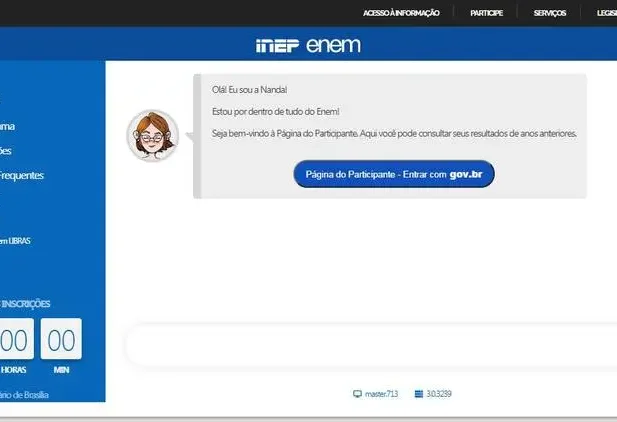The image size is (617, 422).
Task: Open the sidebar link ending in 'LIBRAS'
Action: [x=15, y=241]
